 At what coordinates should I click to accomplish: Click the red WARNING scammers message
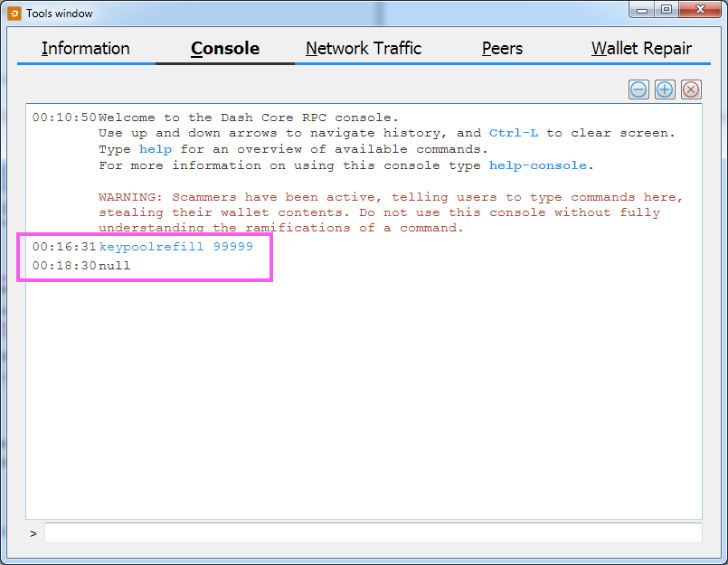(x=391, y=212)
